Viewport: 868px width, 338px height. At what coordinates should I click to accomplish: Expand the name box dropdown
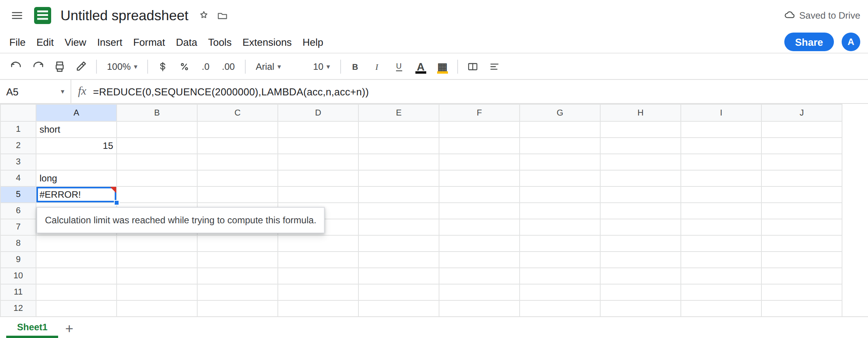(x=62, y=92)
